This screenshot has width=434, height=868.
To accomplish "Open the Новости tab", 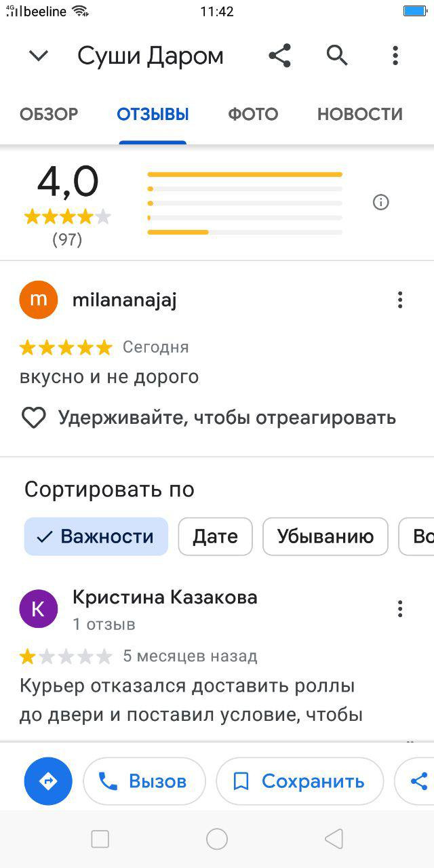I will point(360,114).
